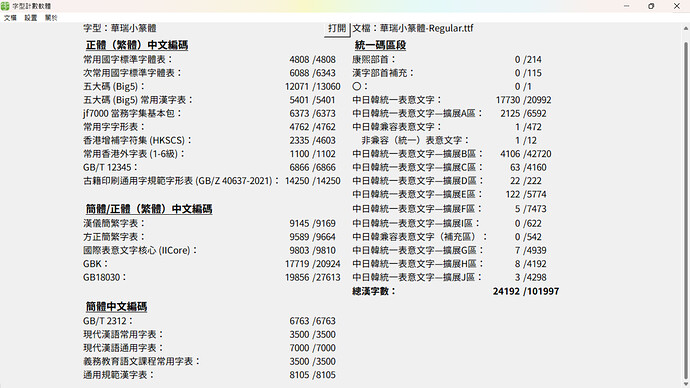Click the GB18030 count 19856 /27613
Image resolution: width=690 pixels, height=388 pixels.
click(312, 278)
